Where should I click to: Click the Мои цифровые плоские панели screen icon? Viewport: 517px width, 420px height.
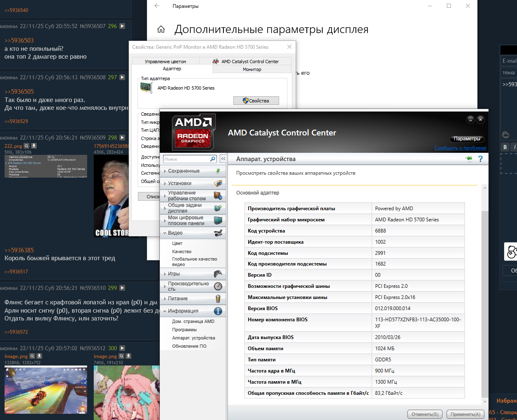pyautogui.click(x=218, y=221)
